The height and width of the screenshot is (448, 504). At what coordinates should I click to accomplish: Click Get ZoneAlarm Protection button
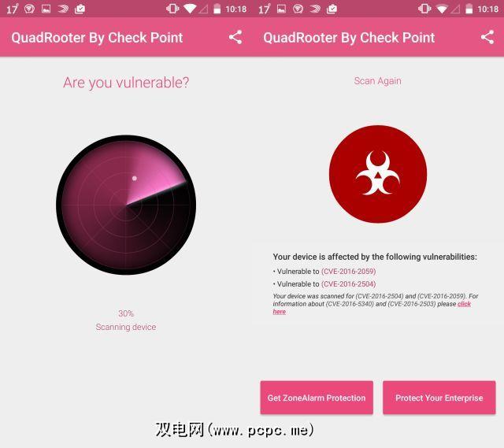tap(317, 398)
